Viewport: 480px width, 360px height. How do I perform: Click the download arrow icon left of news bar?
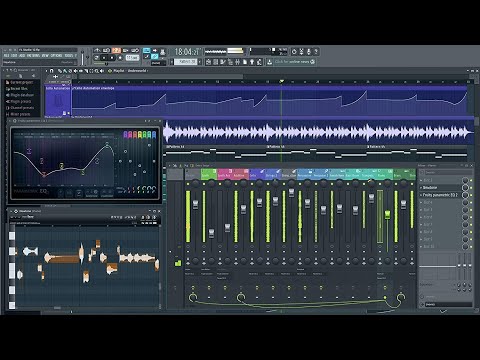[x=269, y=62]
